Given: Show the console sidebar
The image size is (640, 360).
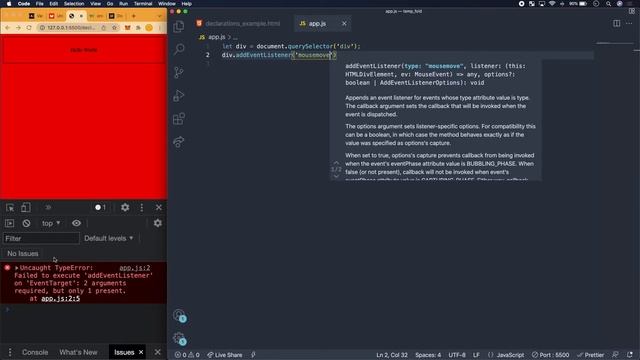Looking at the screenshot, I should [x=9, y=223].
